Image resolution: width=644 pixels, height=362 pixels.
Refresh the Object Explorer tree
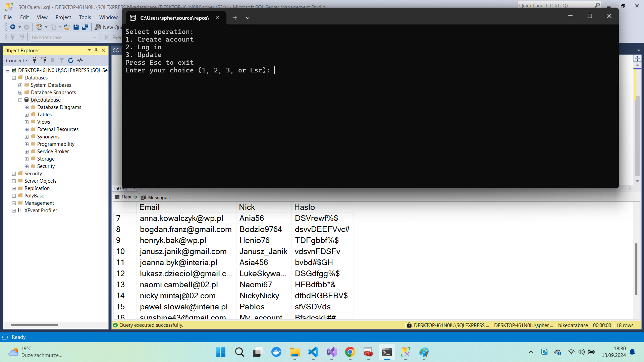coord(71,60)
